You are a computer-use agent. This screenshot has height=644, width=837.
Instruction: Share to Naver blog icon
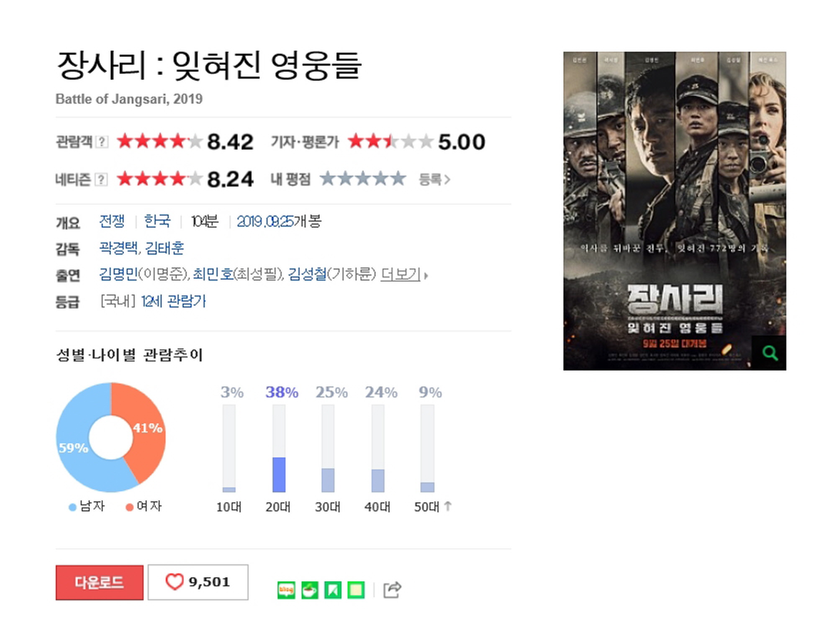point(286,590)
